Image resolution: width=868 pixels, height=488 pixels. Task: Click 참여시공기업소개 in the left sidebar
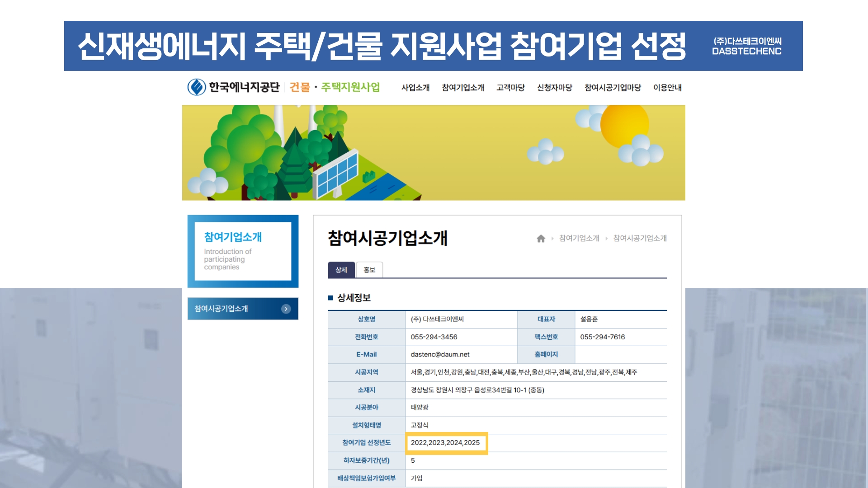coord(222,309)
